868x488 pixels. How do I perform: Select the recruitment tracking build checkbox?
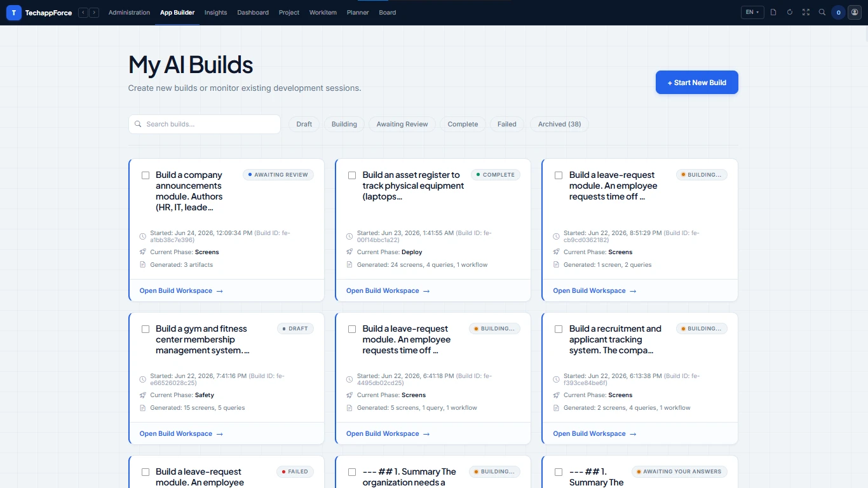(x=559, y=329)
